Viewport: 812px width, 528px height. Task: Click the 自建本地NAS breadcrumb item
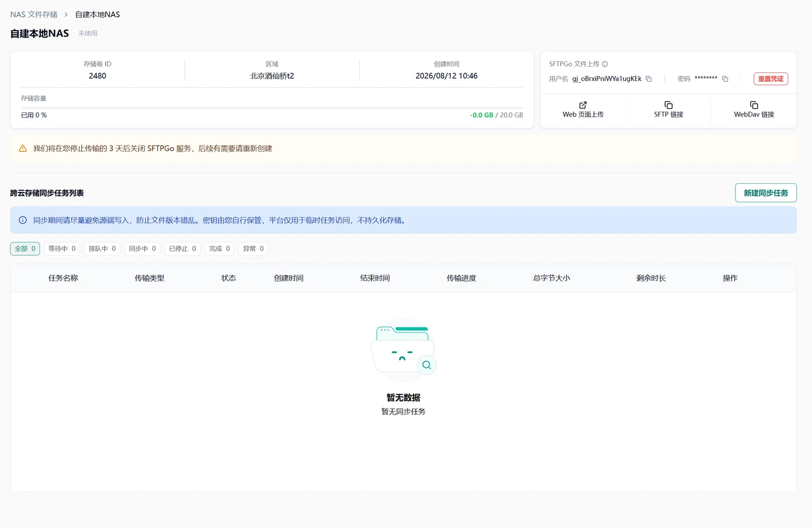(x=97, y=14)
